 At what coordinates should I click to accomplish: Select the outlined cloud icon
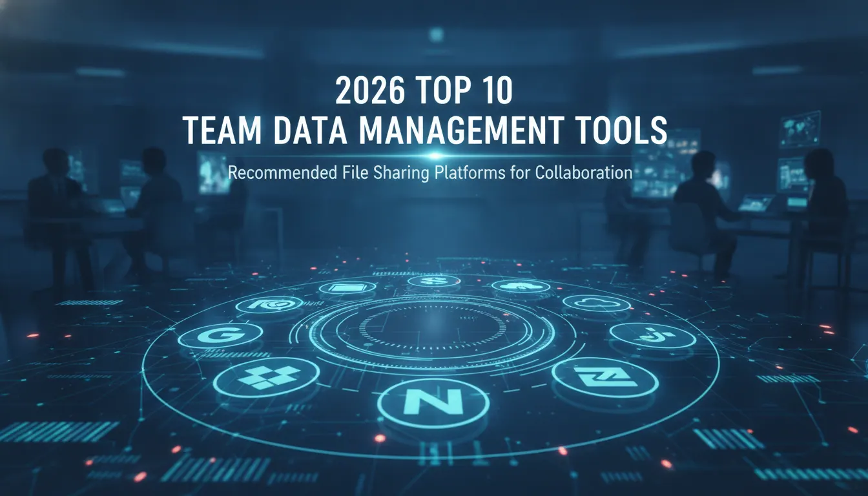pos(596,303)
